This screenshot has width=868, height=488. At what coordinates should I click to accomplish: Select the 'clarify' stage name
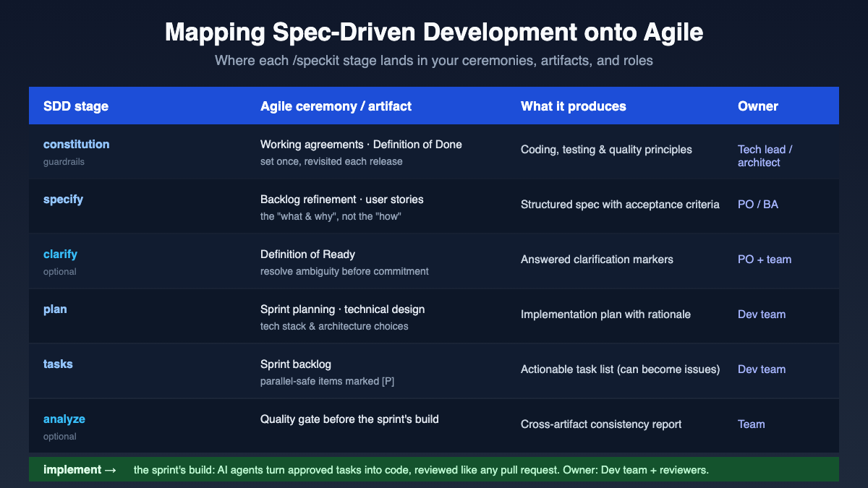tap(60, 254)
